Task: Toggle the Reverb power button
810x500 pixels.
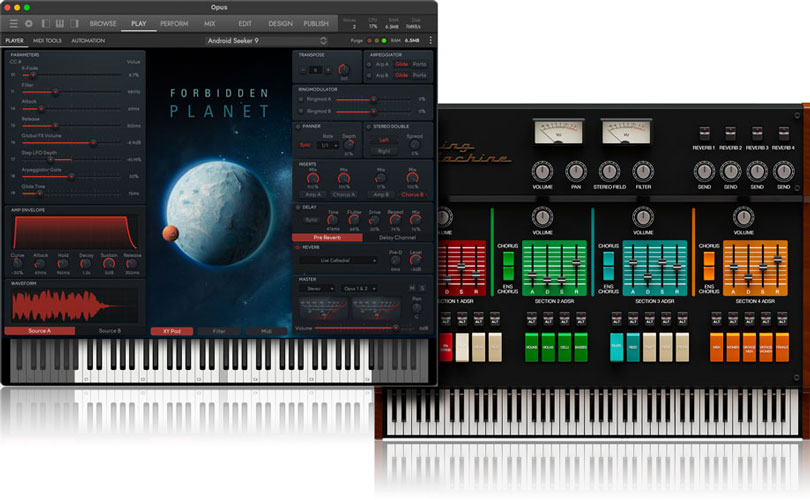Action: [x=298, y=247]
